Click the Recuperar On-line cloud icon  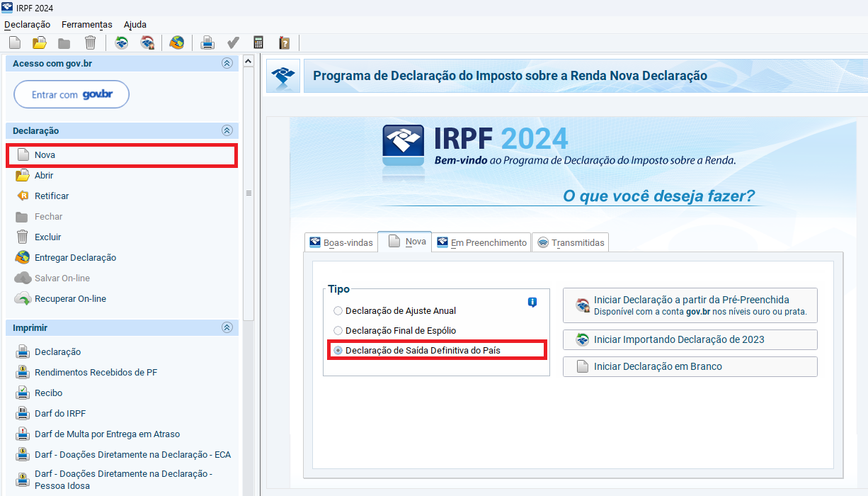(x=23, y=299)
